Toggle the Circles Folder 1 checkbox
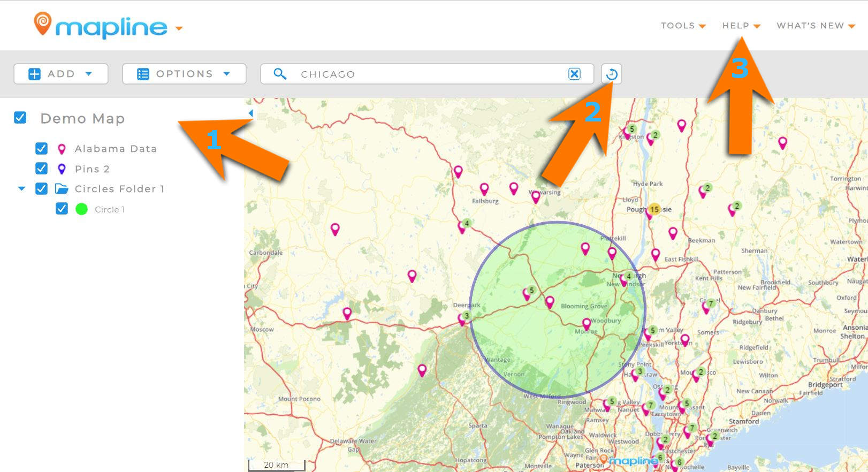This screenshot has height=472, width=868. pyautogui.click(x=41, y=188)
